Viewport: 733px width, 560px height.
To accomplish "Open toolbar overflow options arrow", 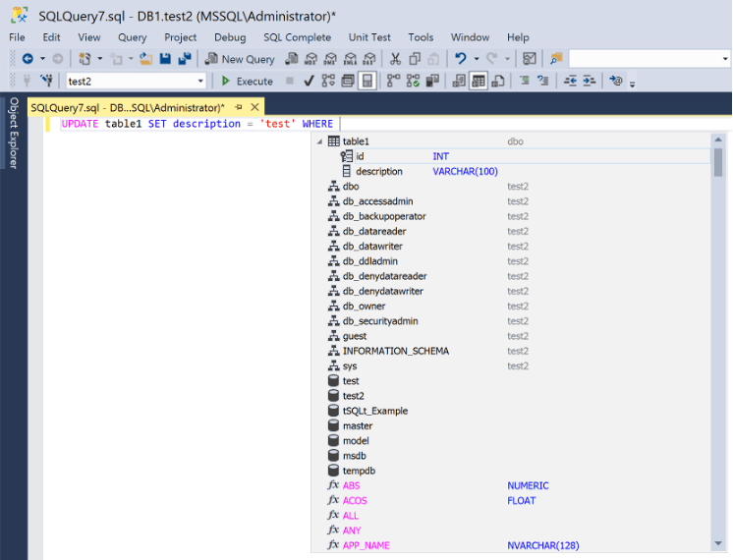I will click(633, 84).
